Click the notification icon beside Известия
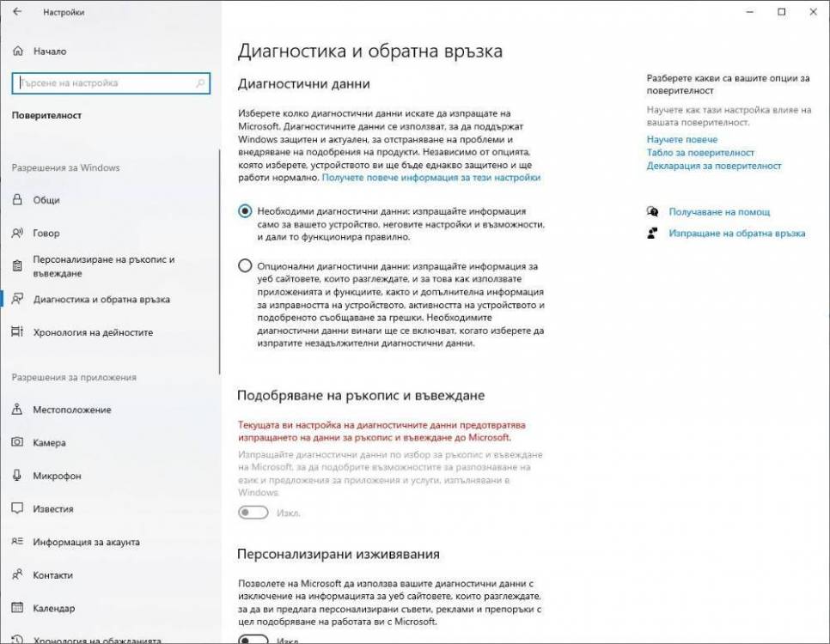The height and width of the screenshot is (644, 830). click(17, 508)
